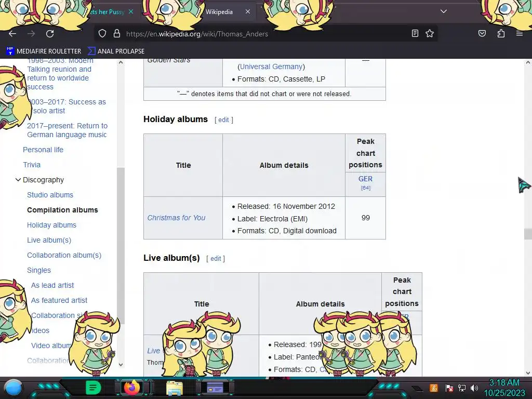The height and width of the screenshot is (399, 532).
Task: Go to Live album(s) in contents
Action: (x=49, y=240)
